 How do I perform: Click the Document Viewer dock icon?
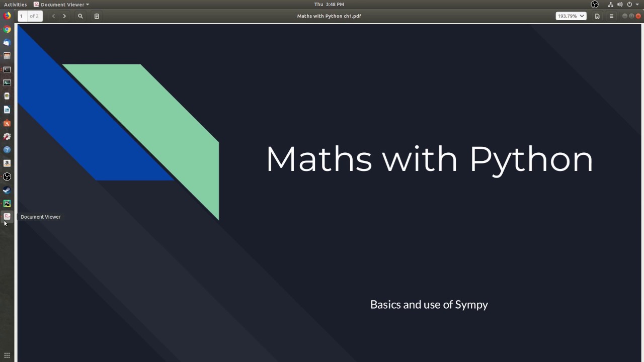[x=7, y=217]
